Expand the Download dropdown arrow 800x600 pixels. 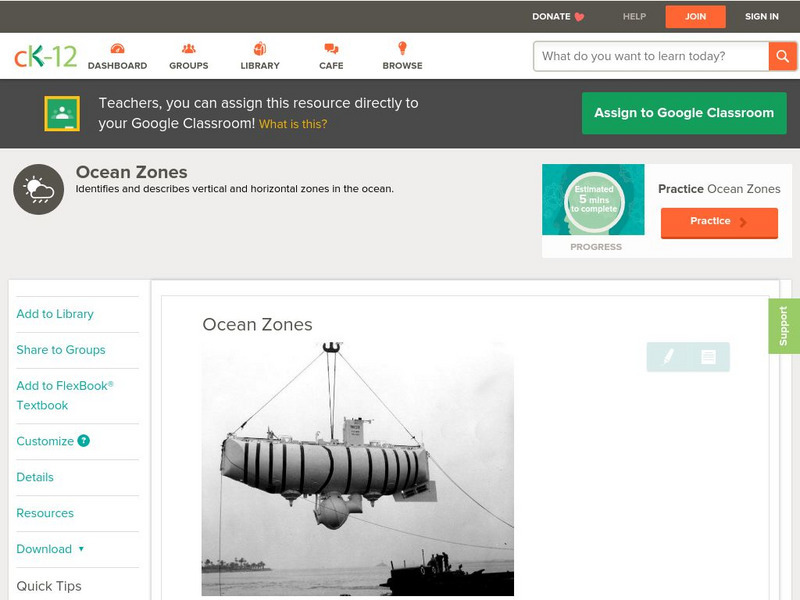(x=81, y=549)
